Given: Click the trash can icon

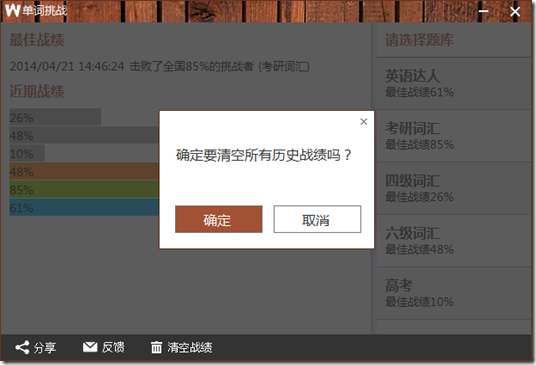Looking at the screenshot, I should (157, 347).
